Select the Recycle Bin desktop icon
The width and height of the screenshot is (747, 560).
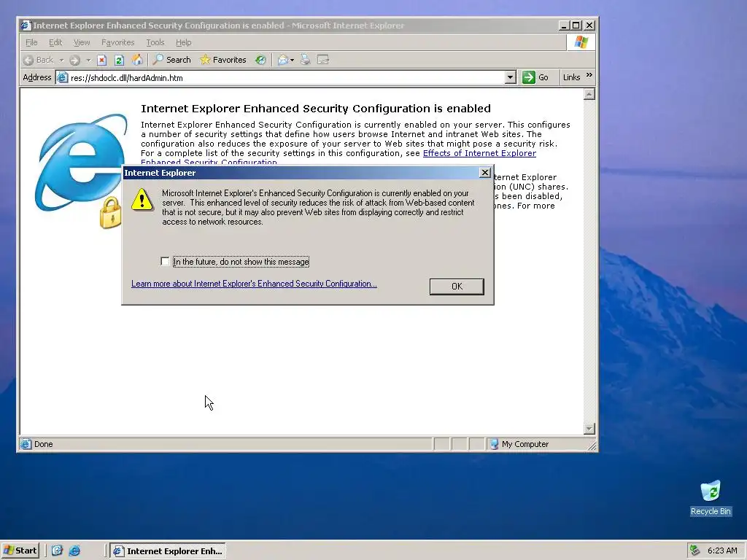coord(711,497)
